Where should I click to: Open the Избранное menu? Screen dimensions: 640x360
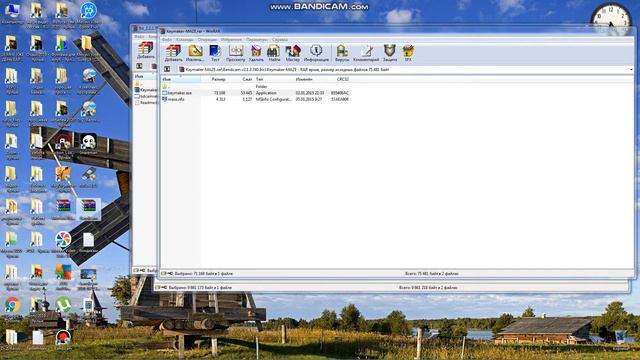click(231, 40)
